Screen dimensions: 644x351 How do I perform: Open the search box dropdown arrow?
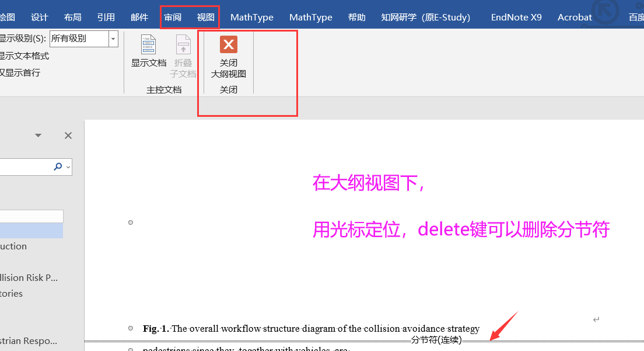pyautogui.click(x=67, y=166)
